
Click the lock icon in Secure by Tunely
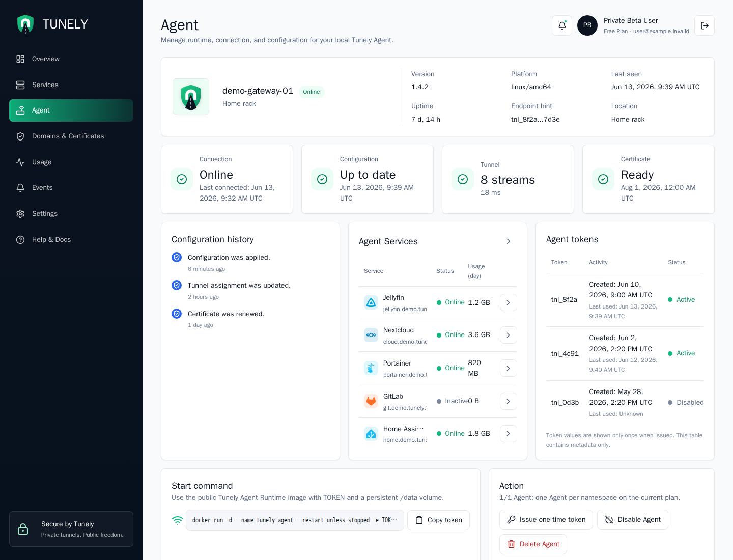click(x=23, y=529)
